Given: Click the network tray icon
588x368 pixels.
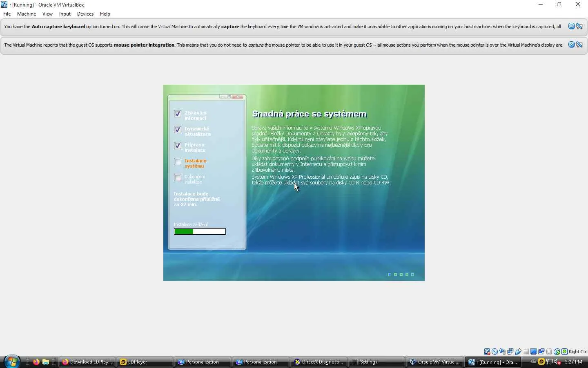Looking at the screenshot, I should 550,362.
